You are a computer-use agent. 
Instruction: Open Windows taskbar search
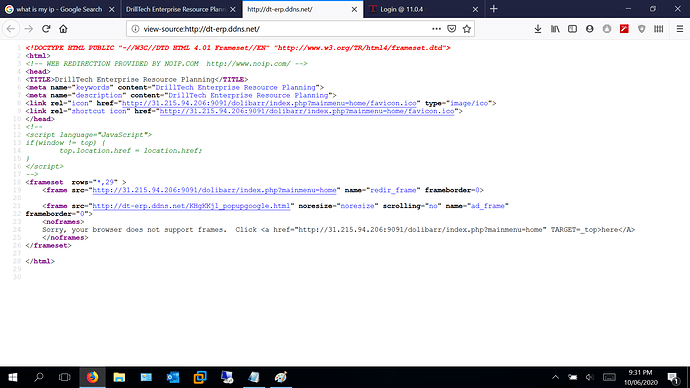39,377
